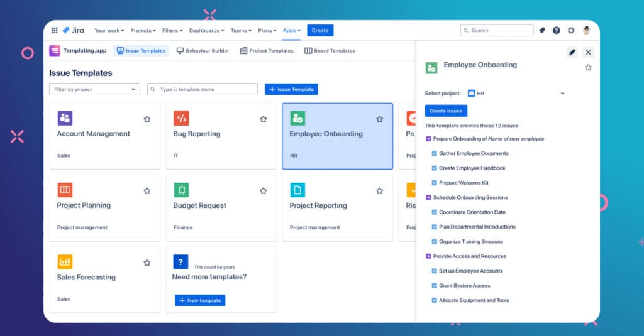Click the search magnifier in the template name field
644x336 pixels.
click(x=153, y=89)
